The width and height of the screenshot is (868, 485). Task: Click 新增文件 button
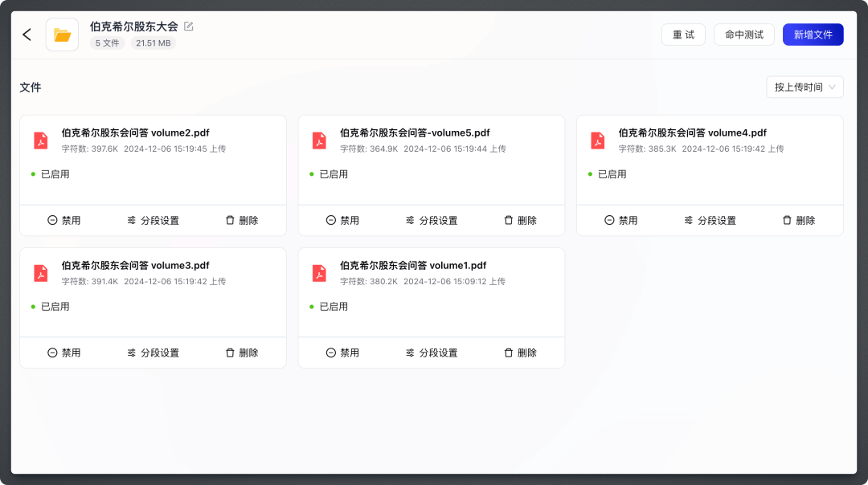pyautogui.click(x=813, y=35)
